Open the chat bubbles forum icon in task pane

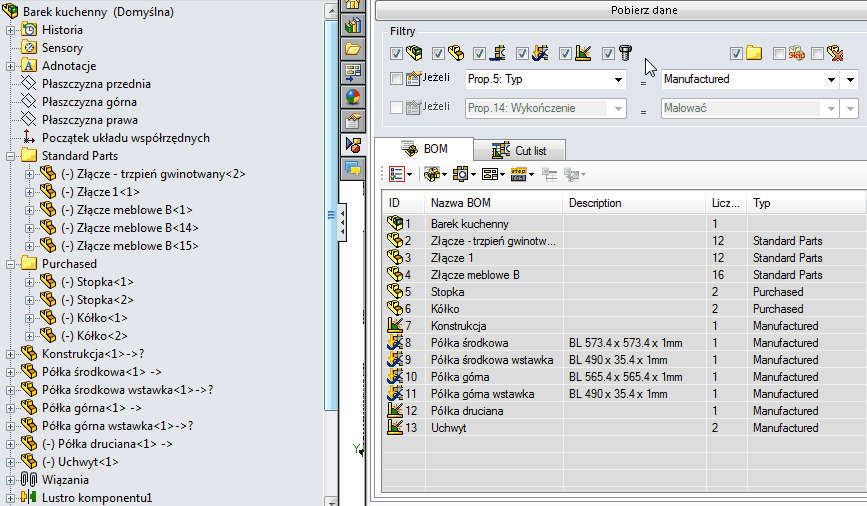pyautogui.click(x=353, y=168)
